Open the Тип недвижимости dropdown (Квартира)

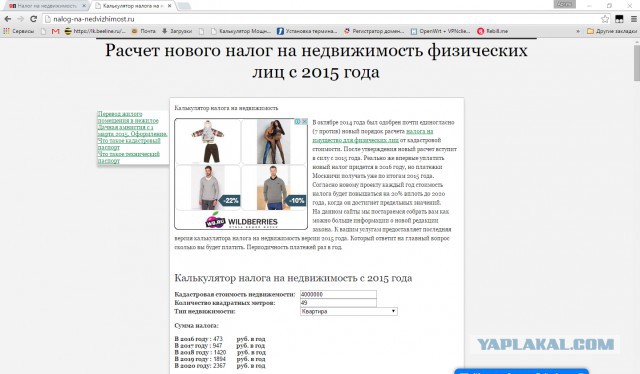(349, 312)
